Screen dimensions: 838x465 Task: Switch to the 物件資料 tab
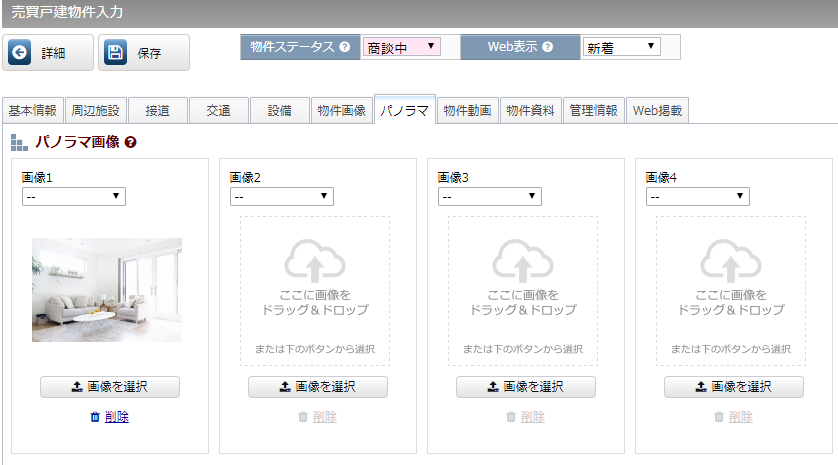pos(531,111)
